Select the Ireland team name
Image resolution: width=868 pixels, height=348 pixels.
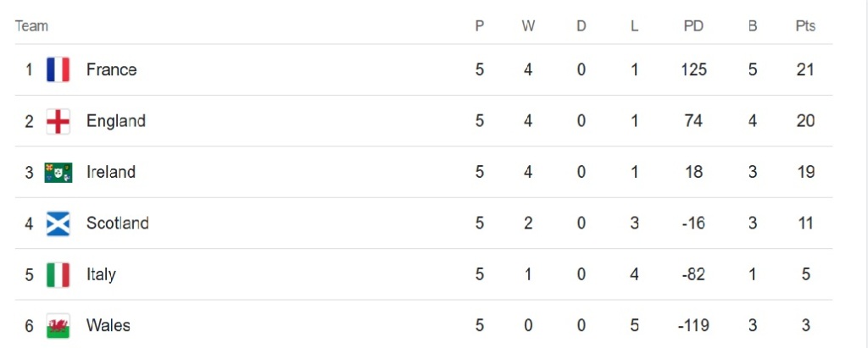(x=110, y=173)
